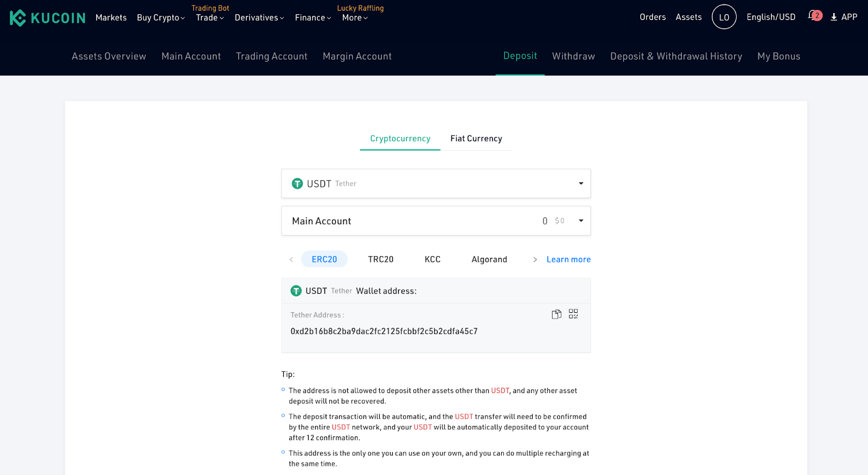Image resolution: width=868 pixels, height=475 pixels.
Task: Select the Deposit tab
Action: pyautogui.click(x=520, y=55)
